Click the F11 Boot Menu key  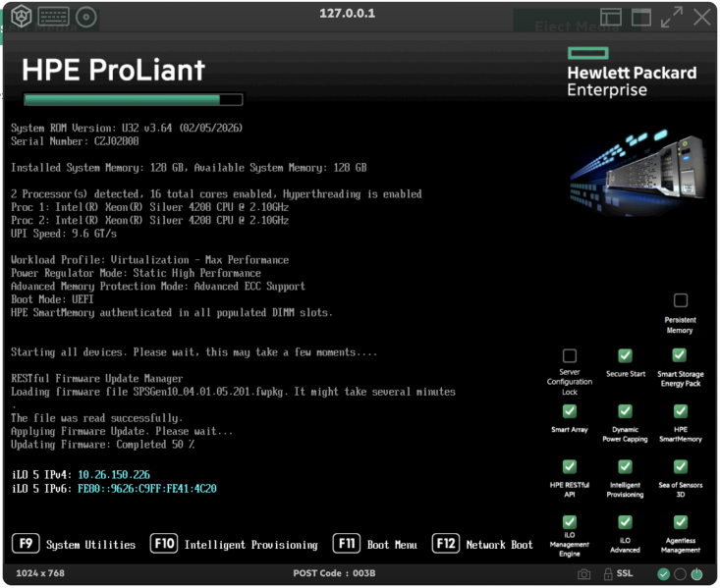[347, 544]
